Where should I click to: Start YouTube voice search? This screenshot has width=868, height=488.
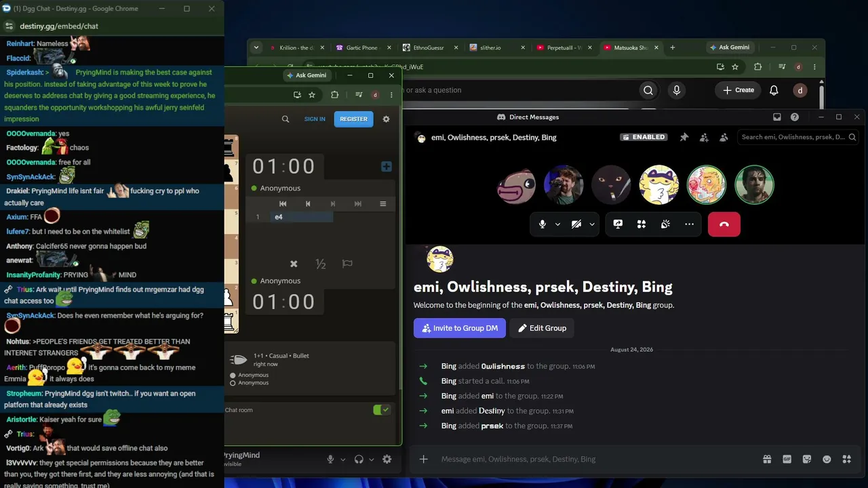point(676,90)
